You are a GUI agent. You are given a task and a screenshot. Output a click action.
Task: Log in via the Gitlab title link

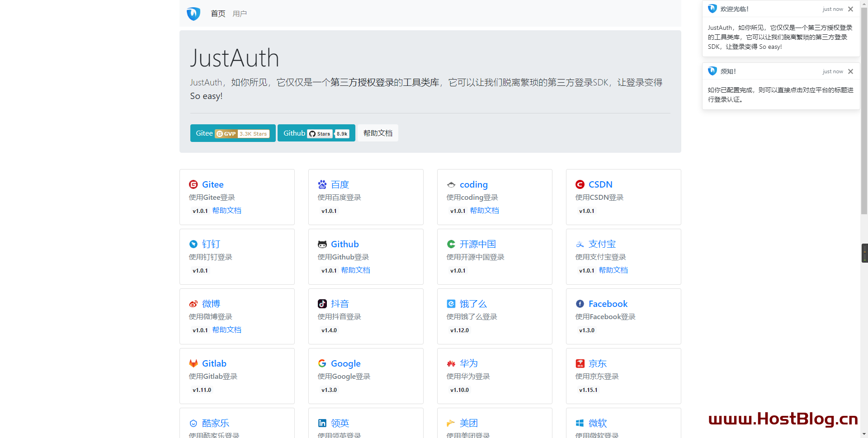point(214,363)
